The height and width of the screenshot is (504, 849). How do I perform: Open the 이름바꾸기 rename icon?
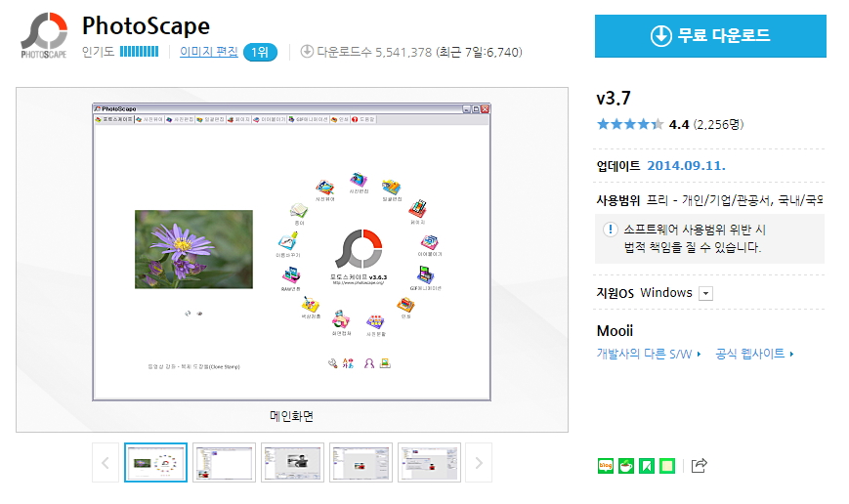[x=287, y=241]
